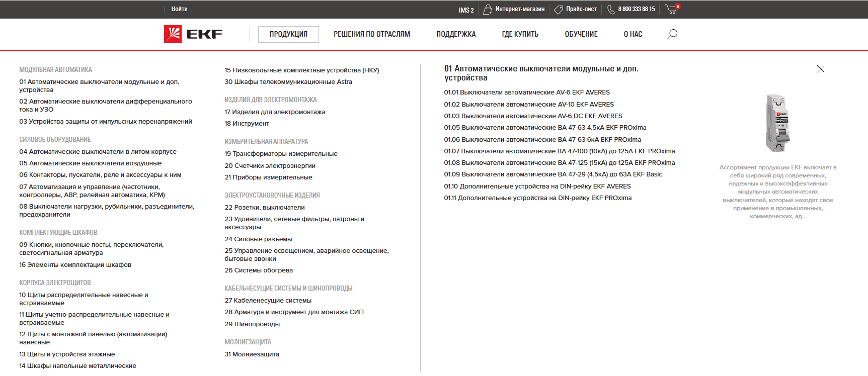Open РЕШЕНИЯ ПО ОТРАСЛЯМ menu
This screenshot has width=868, height=376.
pos(372,34)
